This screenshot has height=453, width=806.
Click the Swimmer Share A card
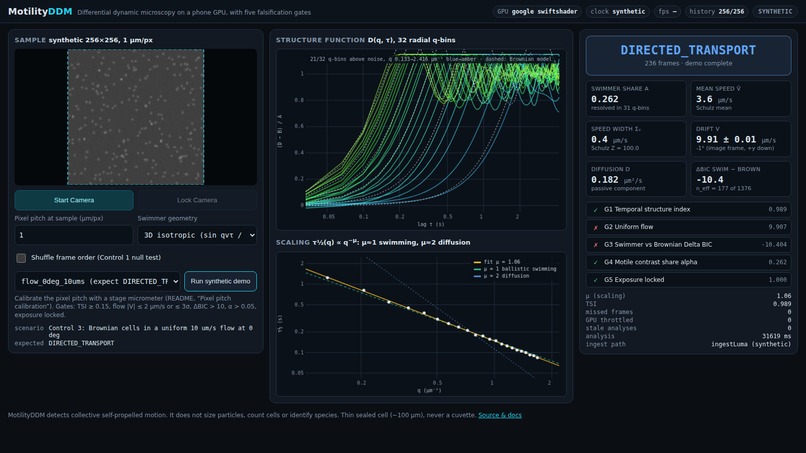pyautogui.click(x=636, y=98)
